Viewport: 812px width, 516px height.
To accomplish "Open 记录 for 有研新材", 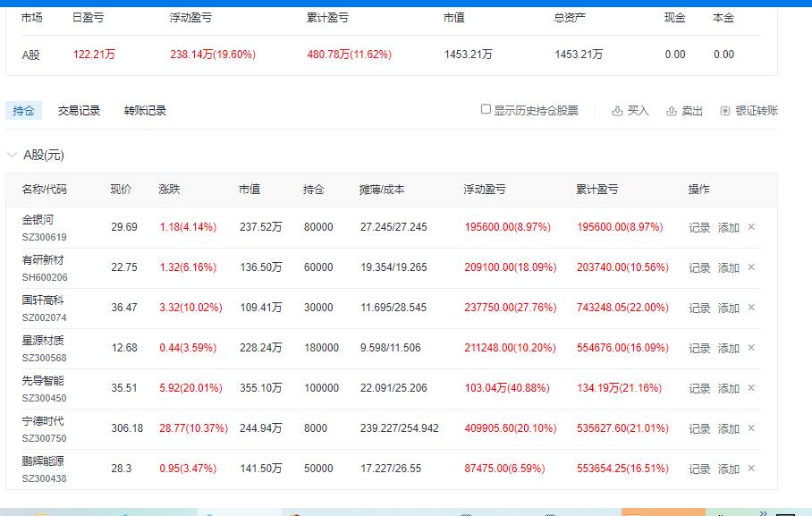I will (699, 268).
